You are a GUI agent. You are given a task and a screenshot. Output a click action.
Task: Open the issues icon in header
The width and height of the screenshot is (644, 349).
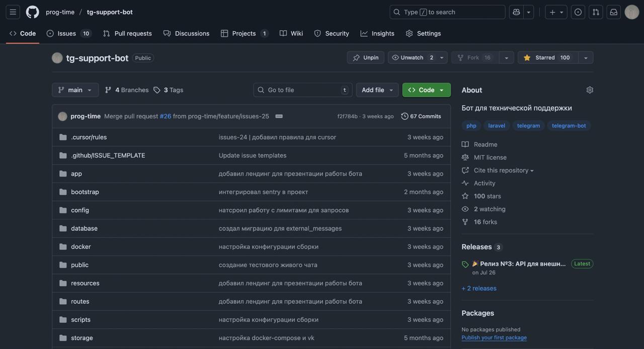[x=578, y=12]
